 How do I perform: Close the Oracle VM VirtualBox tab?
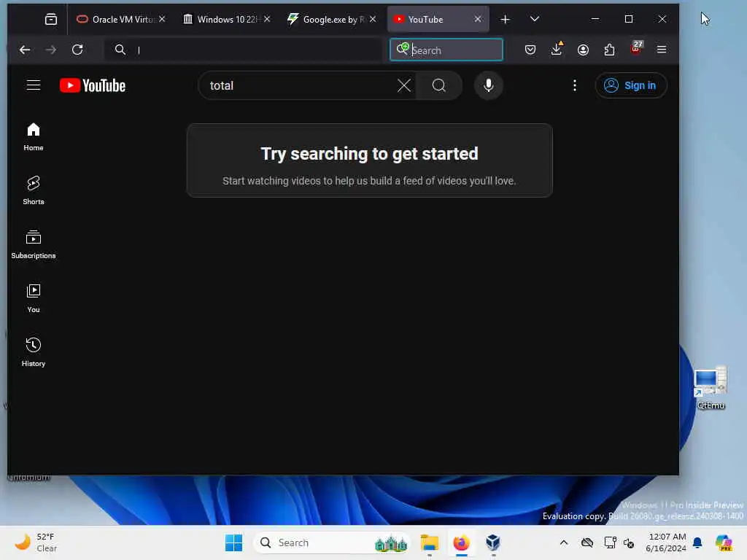[x=162, y=19]
